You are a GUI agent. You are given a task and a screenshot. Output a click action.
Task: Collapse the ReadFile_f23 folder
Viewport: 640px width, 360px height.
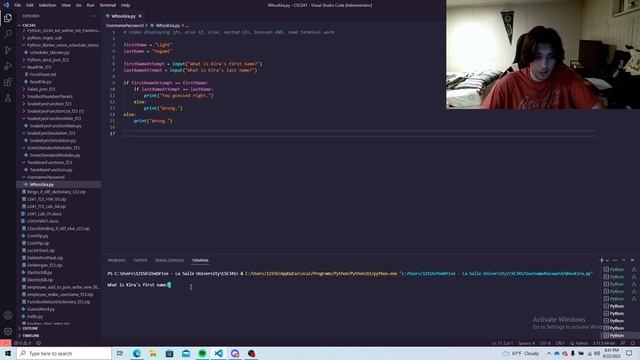[x=39, y=67]
